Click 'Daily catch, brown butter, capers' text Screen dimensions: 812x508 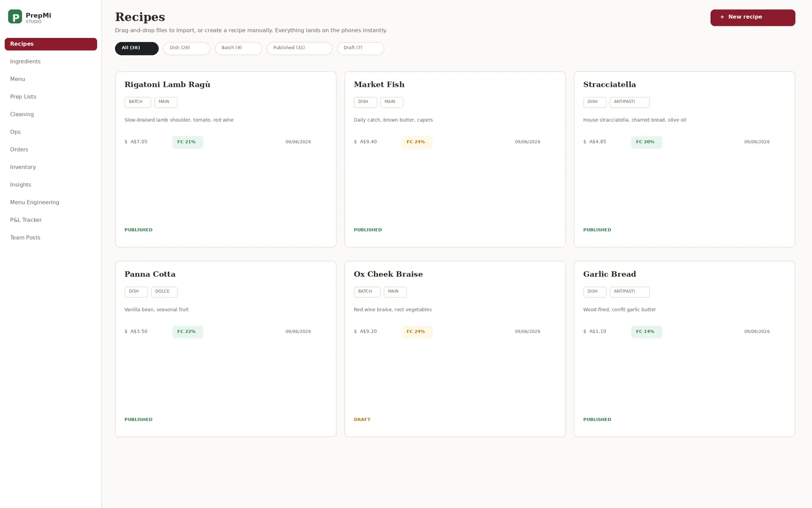393,120
